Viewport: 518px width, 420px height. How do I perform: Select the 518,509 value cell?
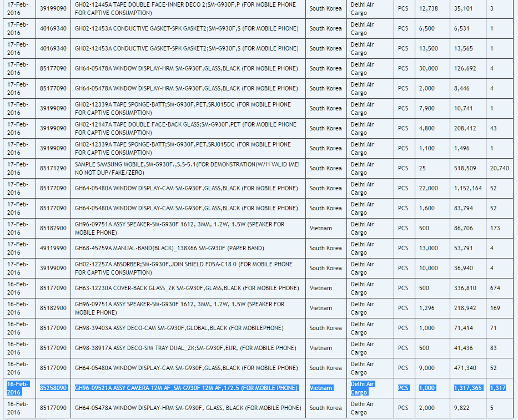point(465,168)
